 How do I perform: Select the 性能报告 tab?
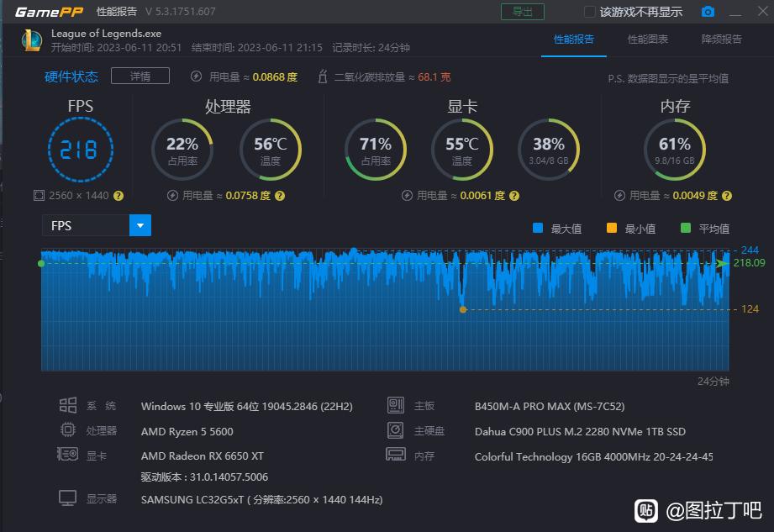[x=574, y=40]
